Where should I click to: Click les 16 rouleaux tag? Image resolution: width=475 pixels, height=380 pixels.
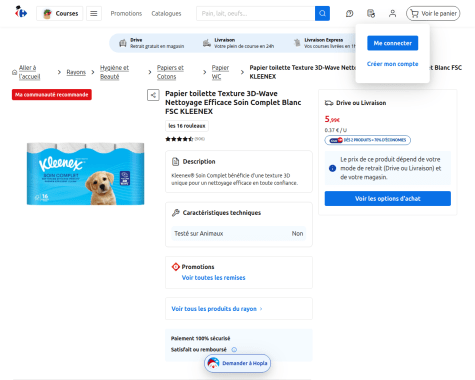187,126
